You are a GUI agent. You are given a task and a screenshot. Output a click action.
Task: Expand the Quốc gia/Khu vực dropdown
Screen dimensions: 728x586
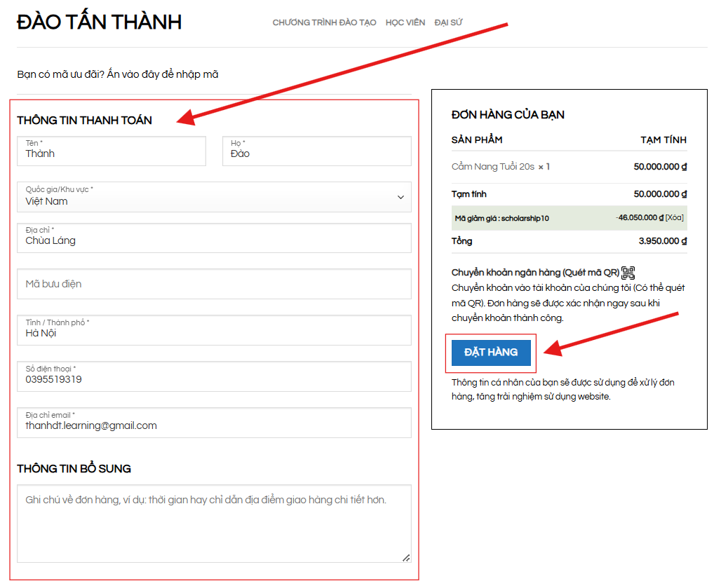pos(214,197)
